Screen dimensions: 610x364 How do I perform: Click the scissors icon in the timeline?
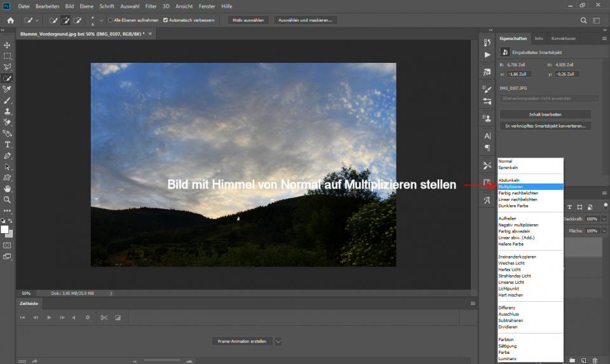[104, 317]
